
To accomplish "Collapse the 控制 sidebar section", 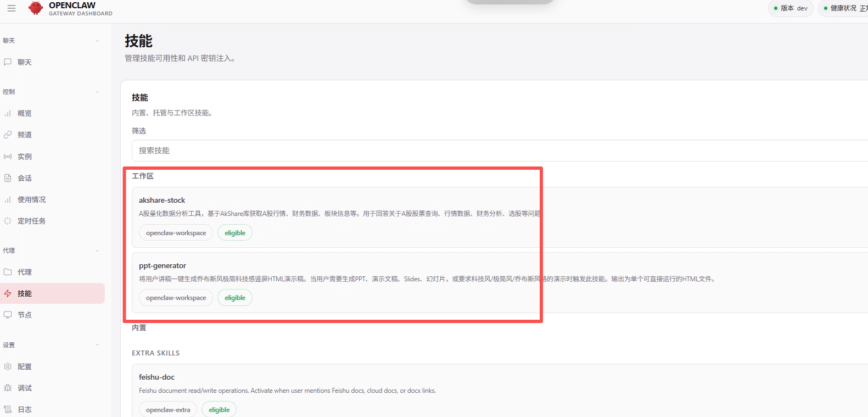I will 98,92.
